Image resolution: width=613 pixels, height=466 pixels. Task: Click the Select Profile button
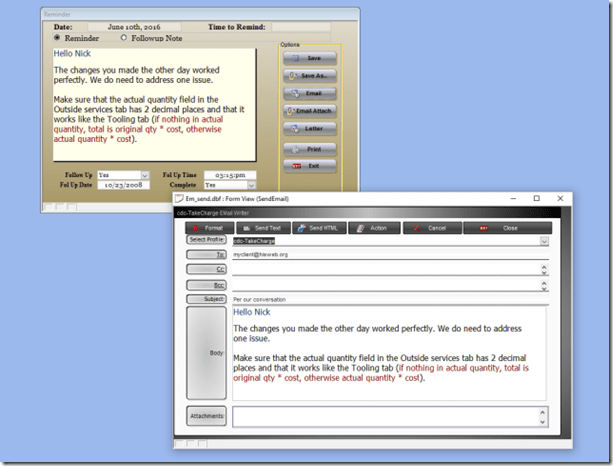tap(206, 240)
